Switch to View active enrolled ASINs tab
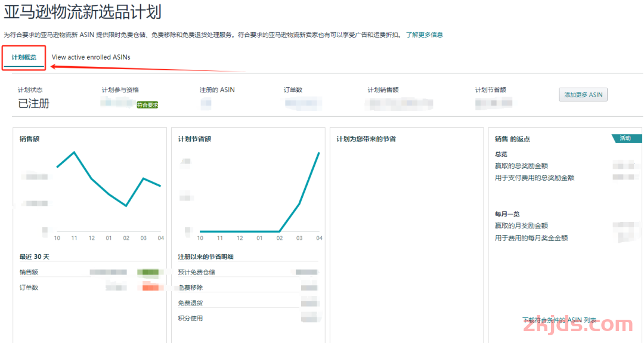The image size is (644, 343). coord(91,57)
